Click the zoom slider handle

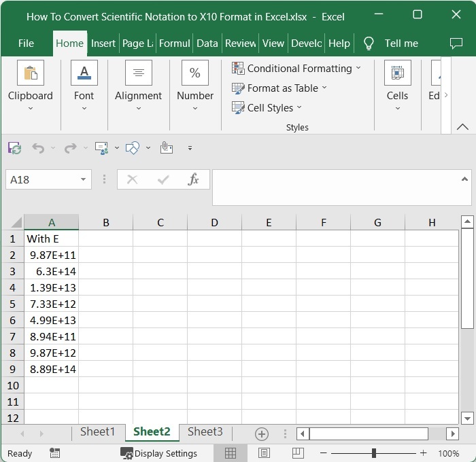[x=374, y=453]
